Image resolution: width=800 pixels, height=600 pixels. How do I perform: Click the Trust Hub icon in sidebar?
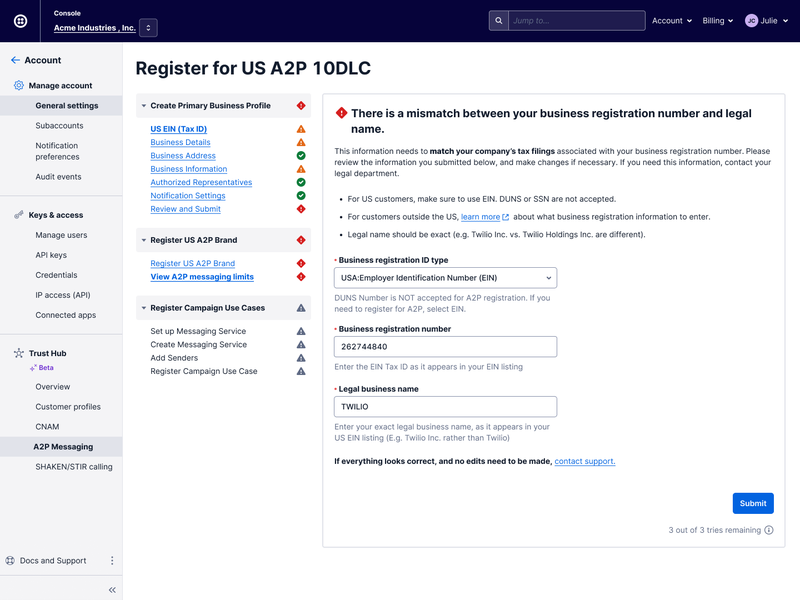17,353
